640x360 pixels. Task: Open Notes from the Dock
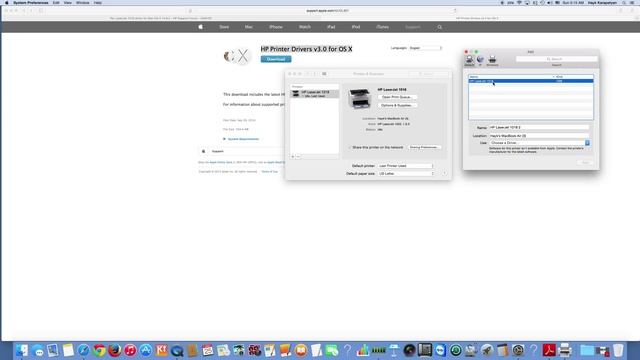click(68, 350)
